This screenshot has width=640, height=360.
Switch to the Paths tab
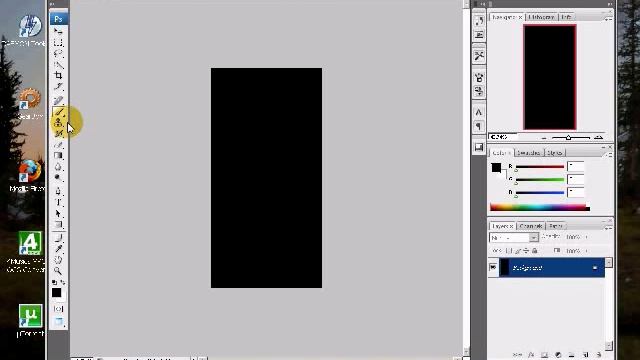click(556, 226)
